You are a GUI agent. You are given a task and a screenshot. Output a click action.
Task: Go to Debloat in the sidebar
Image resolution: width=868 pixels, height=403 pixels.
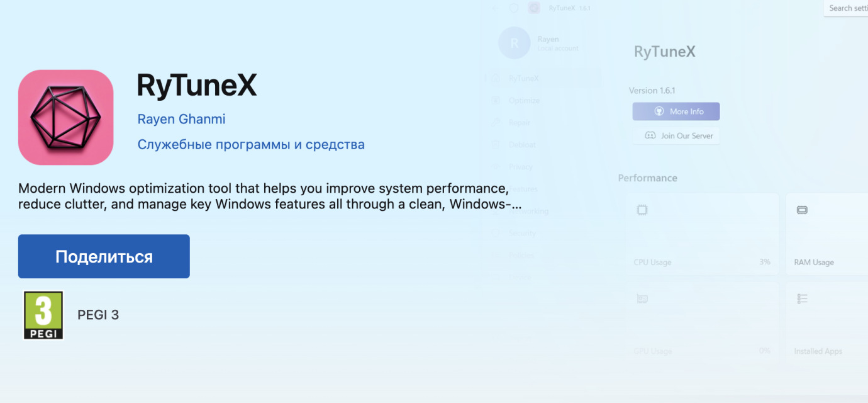(x=522, y=145)
